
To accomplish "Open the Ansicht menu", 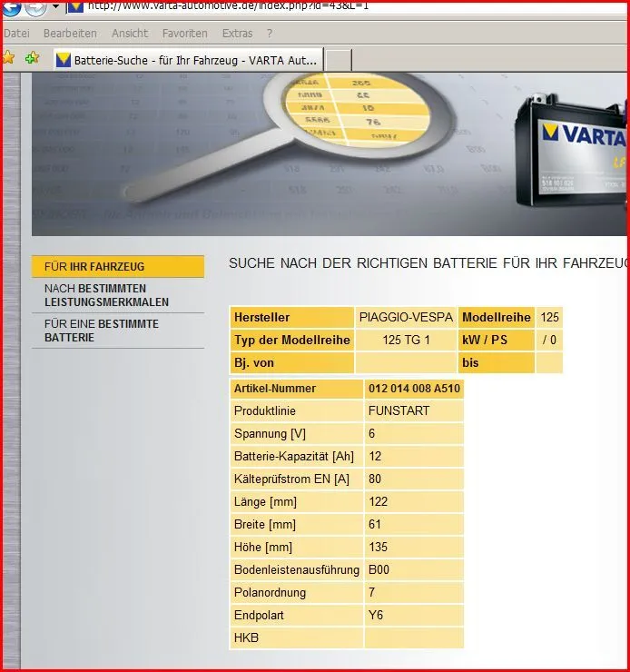I will 130,34.
